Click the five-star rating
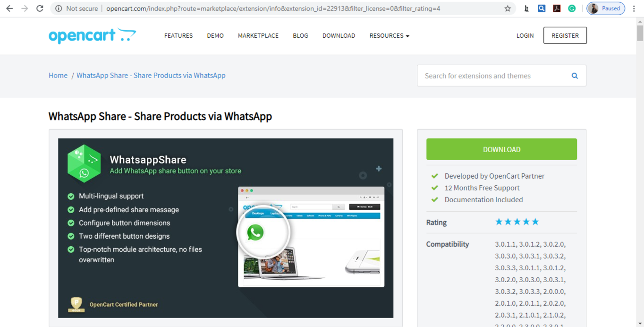Viewport: 644px width, 327px height. coord(517,222)
